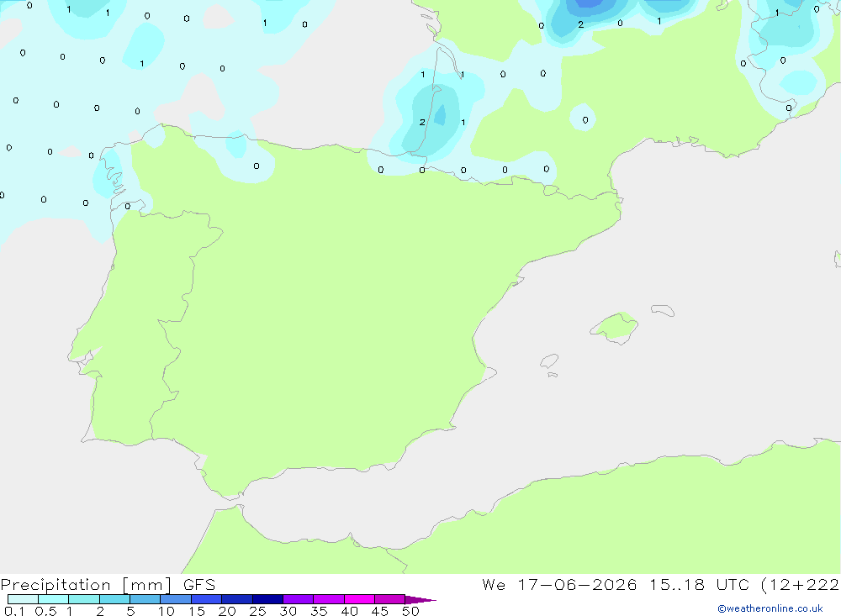This screenshot has height=616, width=841.
Task: Pick the legend swatch above the 0.5 label
Action: (53, 599)
